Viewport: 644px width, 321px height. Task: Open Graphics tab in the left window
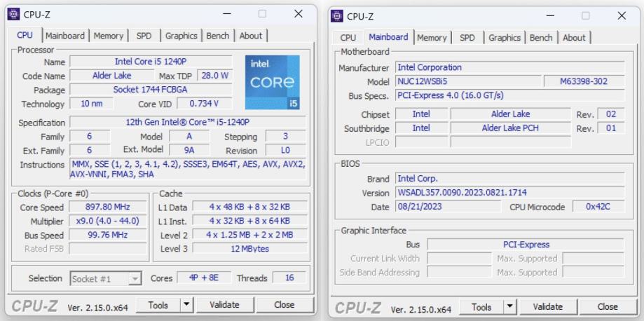[x=181, y=36]
